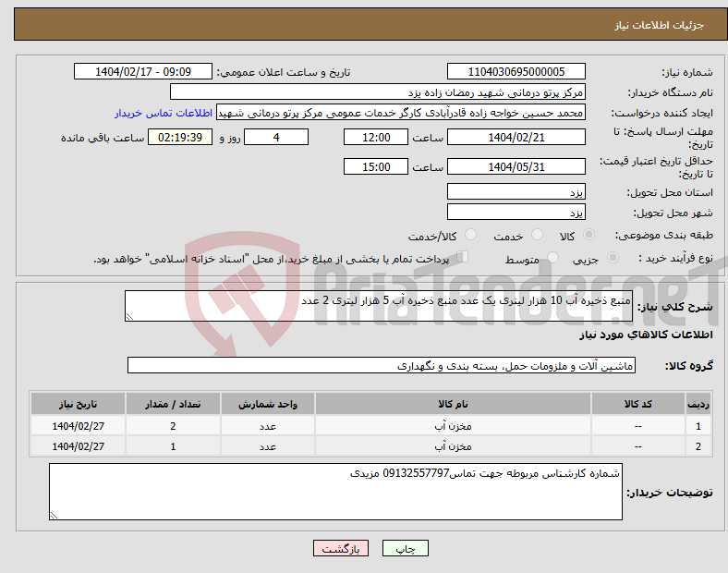Click the date 1404/02/27 in row 1

click(78, 426)
